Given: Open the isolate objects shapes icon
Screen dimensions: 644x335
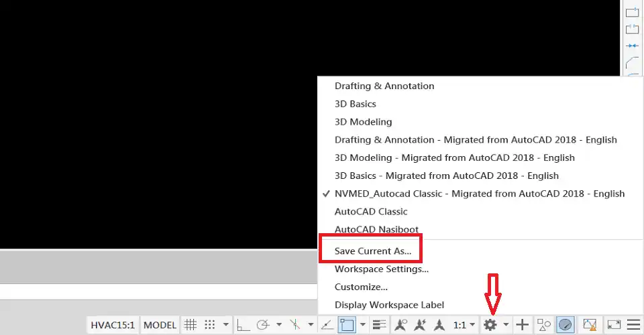Looking at the screenshot, I should tap(544, 325).
